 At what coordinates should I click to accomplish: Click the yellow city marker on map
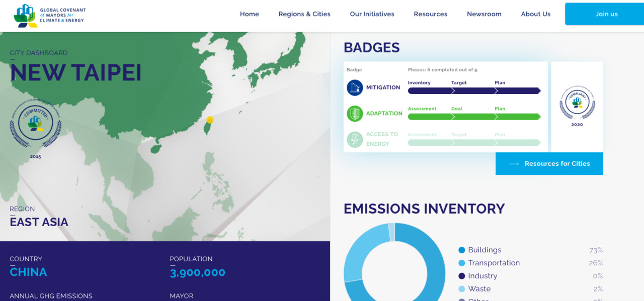pyautogui.click(x=210, y=120)
